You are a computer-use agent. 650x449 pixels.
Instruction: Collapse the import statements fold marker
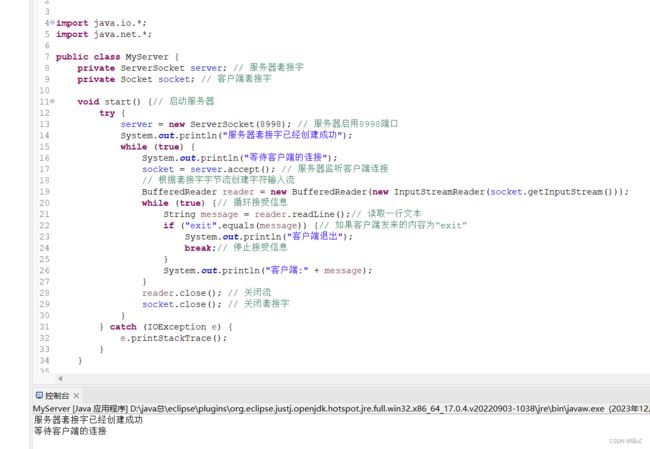pos(52,22)
